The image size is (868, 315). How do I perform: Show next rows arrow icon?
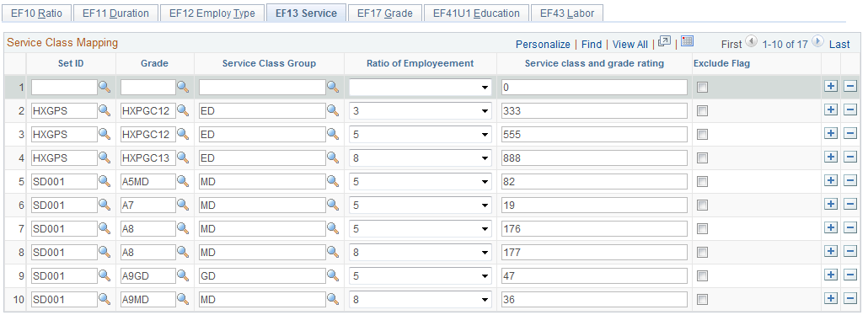(817, 41)
